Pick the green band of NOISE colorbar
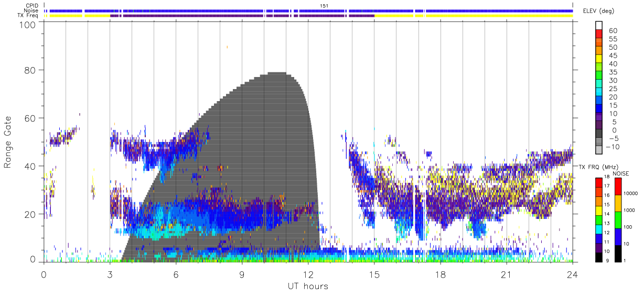 [x=618, y=220]
